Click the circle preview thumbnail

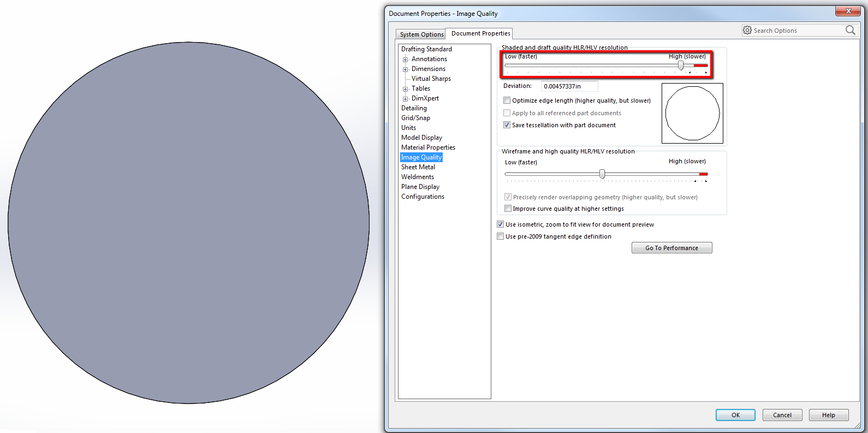click(692, 113)
